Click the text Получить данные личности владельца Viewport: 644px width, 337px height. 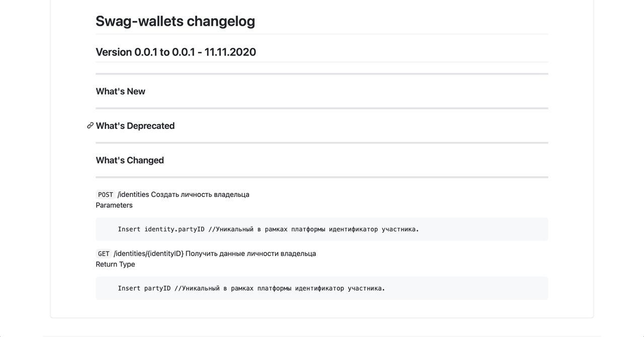click(x=251, y=253)
